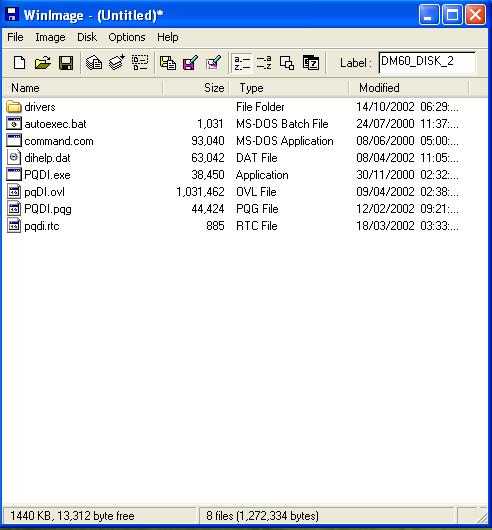
Task: Click the 1,031,462 size value
Action: coord(200,192)
